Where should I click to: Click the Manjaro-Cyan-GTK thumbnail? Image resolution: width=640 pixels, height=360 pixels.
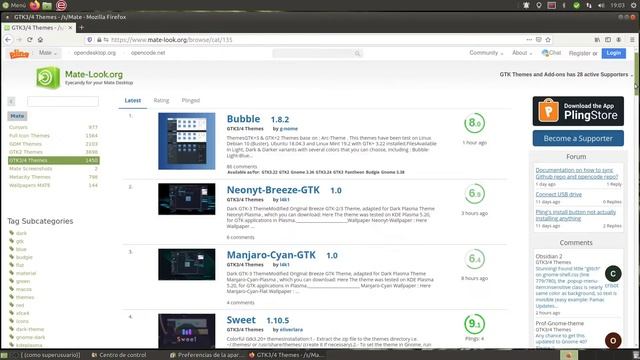coord(187,264)
